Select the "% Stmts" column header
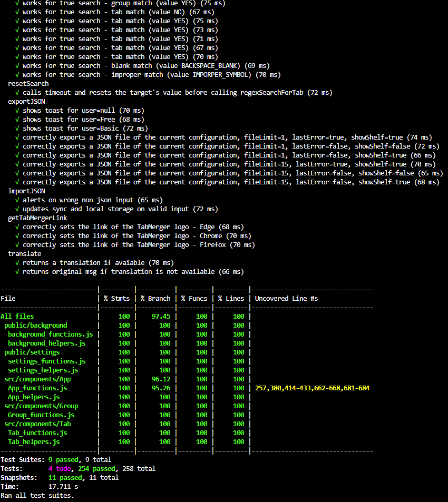The width and height of the screenshot is (448, 502). point(116,299)
